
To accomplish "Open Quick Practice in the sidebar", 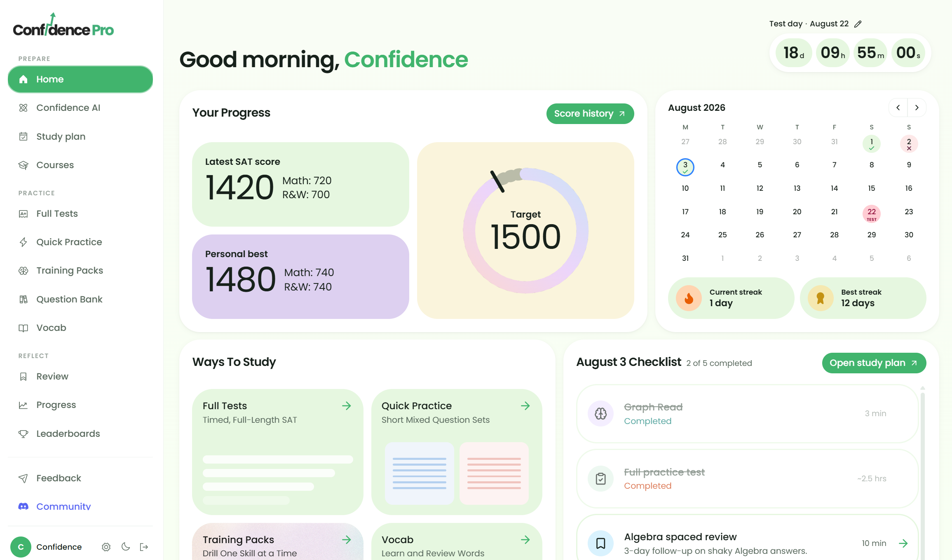I will tap(80, 242).
